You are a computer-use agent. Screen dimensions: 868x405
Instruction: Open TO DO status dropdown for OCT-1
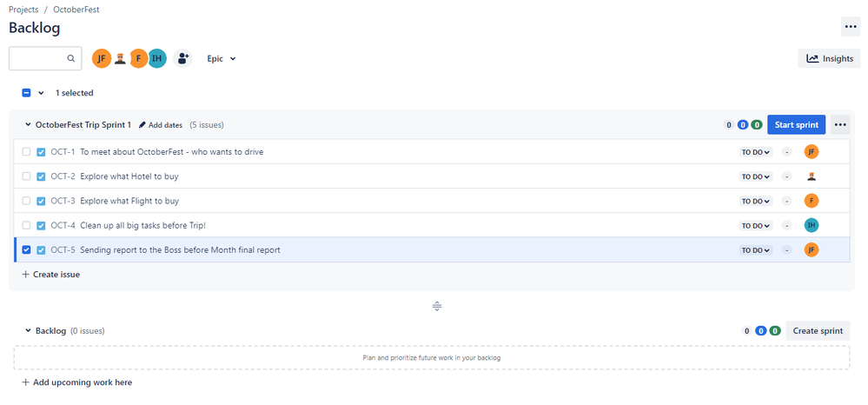(x=756, y=152)
